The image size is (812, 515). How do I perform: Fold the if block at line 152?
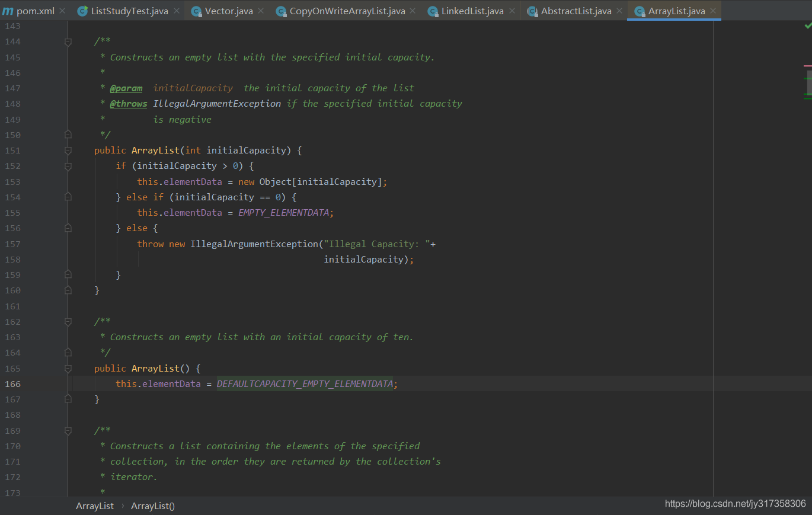coord(68,166)
